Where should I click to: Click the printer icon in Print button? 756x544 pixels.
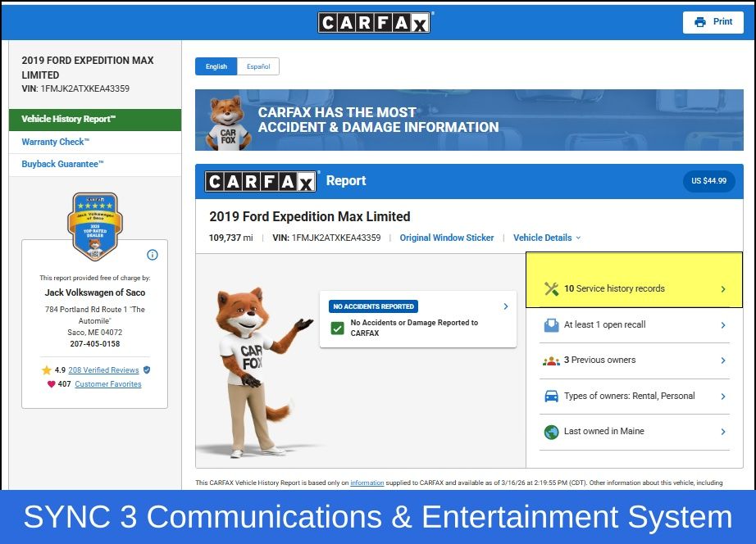699,22
